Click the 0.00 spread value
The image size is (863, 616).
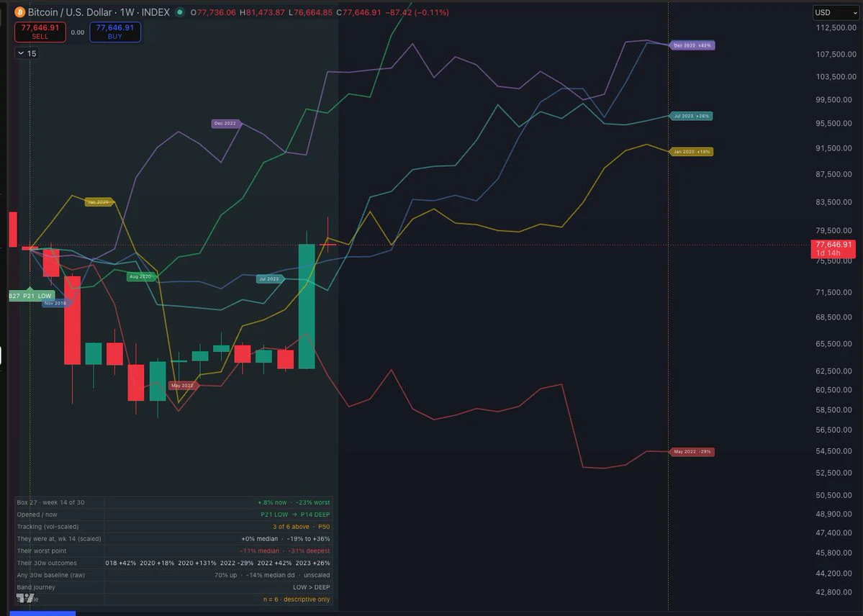tap(78, 32)
